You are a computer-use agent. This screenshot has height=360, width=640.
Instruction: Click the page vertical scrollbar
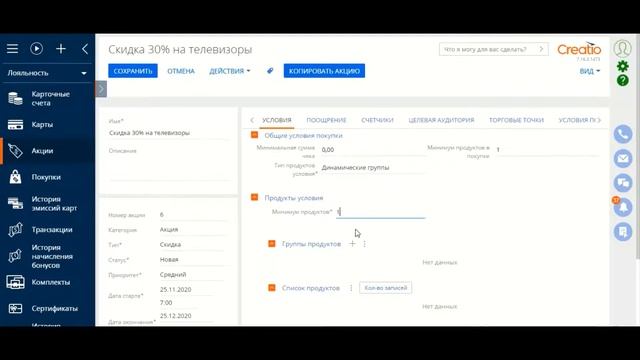[x=638, y=147]
